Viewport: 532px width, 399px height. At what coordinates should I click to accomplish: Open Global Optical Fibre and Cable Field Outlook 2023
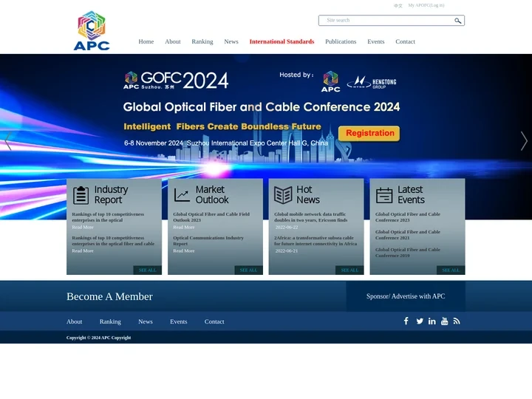(x=211, y=217)
